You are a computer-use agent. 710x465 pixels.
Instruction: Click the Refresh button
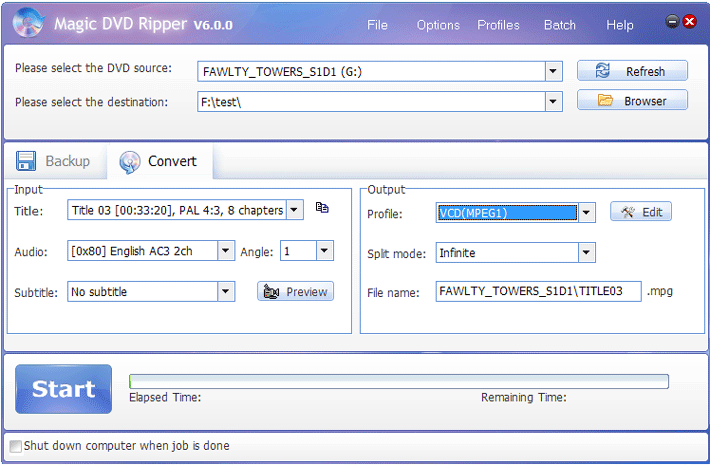pos(632,71)
